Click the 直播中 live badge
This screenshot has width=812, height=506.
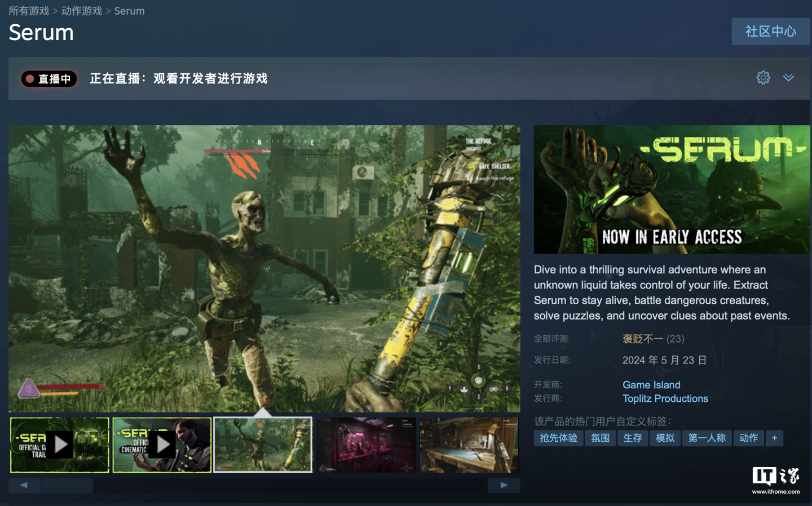coord(49,79)
